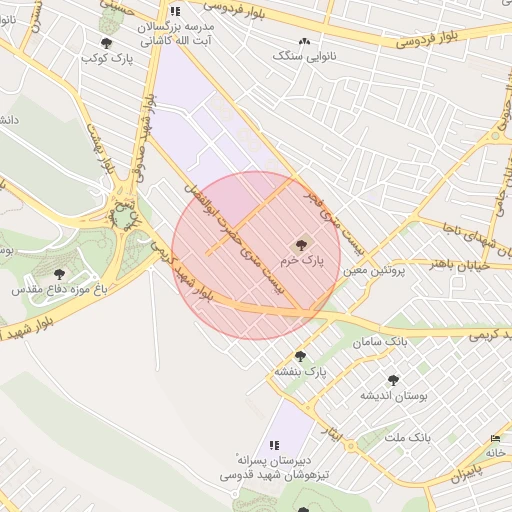Viewport: 512px width, 512px height.
Task: Click the red highlighted radius circle
Action: (256, 256)
